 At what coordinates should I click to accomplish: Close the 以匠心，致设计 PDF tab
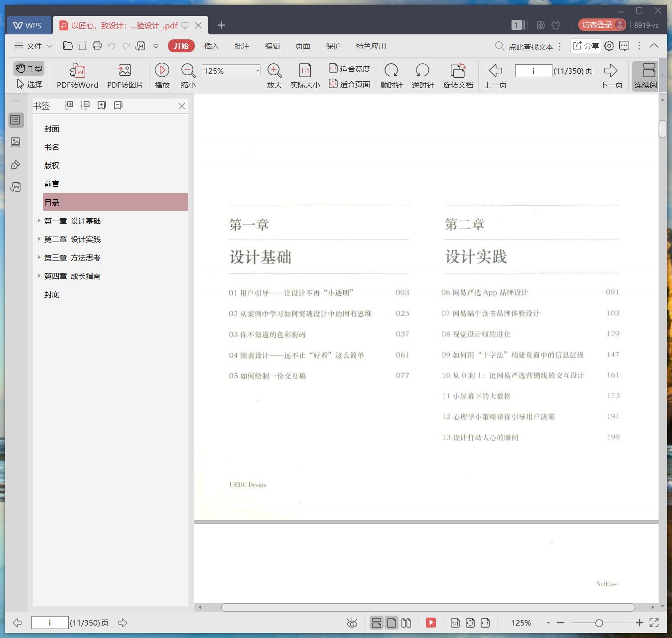pos(198,25)
